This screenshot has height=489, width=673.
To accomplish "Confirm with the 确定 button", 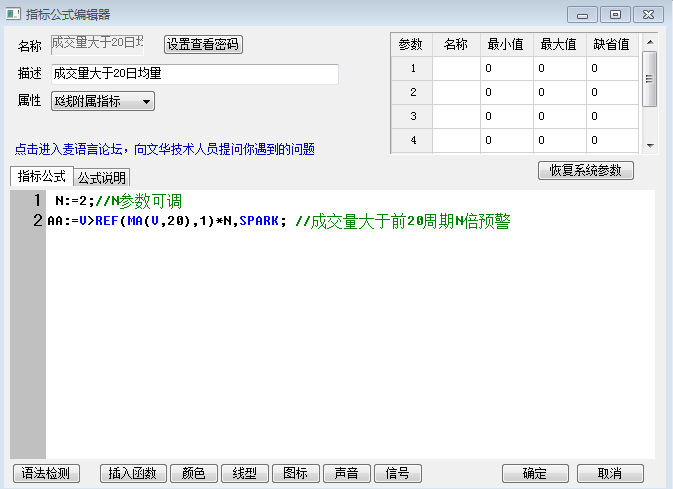I will point(535,473).
